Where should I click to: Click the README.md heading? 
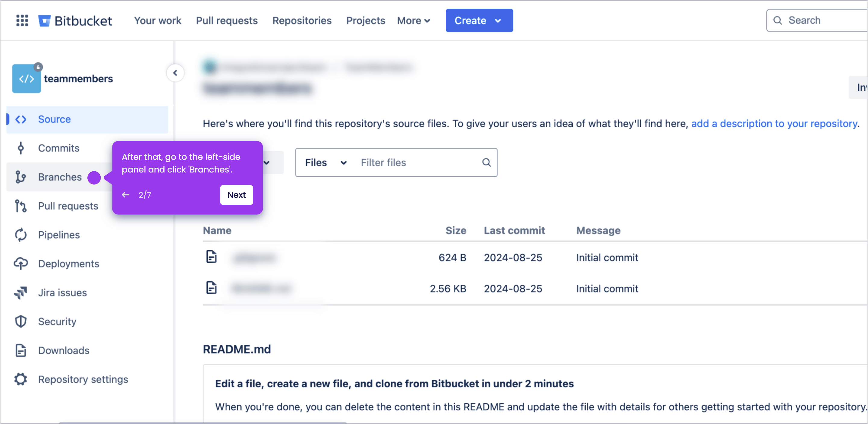pyautogui.click(x=237, y=349)
